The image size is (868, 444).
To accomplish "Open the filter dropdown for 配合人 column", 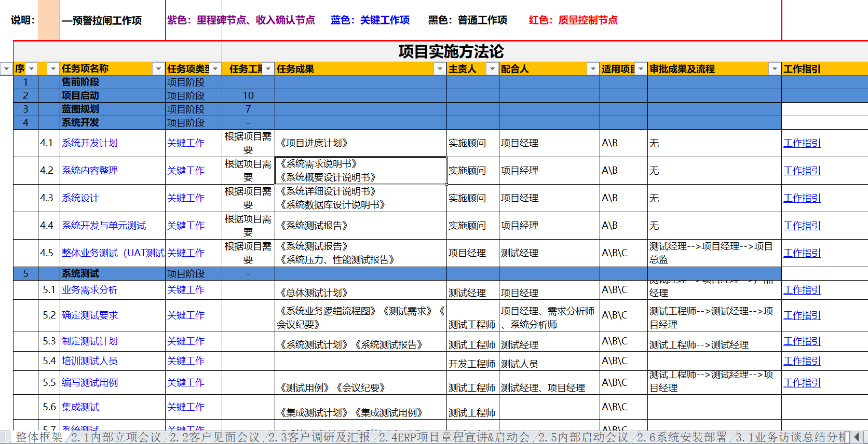I will [593, 69].
